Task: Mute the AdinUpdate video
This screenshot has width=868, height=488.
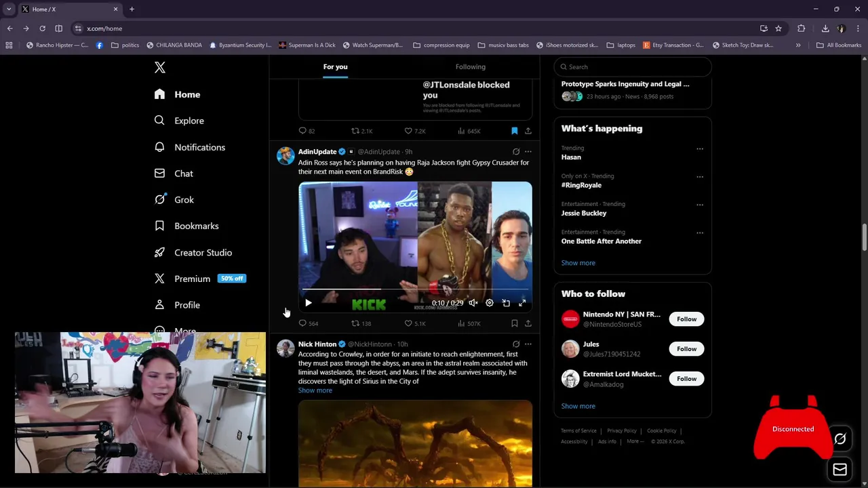Action: point(473,303)
